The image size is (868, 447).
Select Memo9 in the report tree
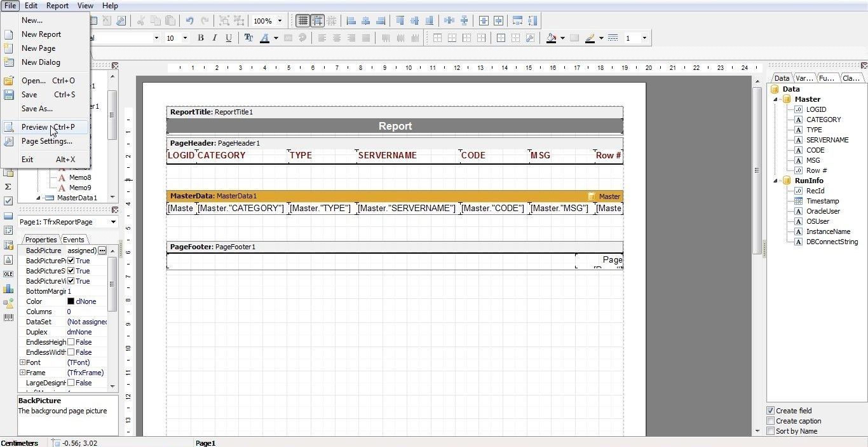point(80,188)
